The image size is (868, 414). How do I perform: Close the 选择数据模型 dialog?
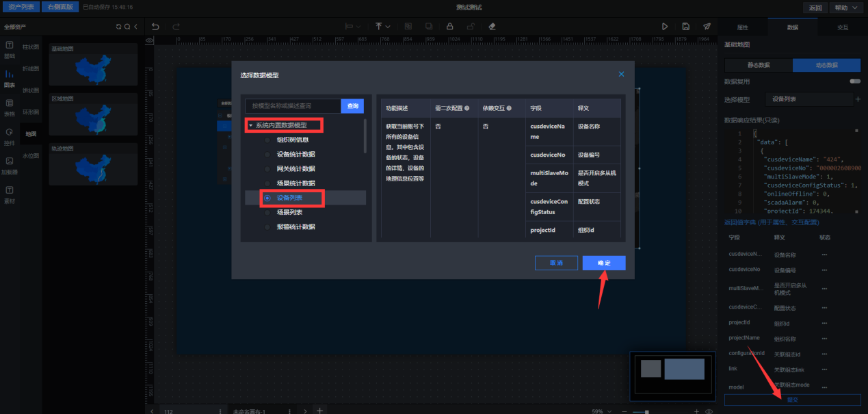(x=621, y=74)
